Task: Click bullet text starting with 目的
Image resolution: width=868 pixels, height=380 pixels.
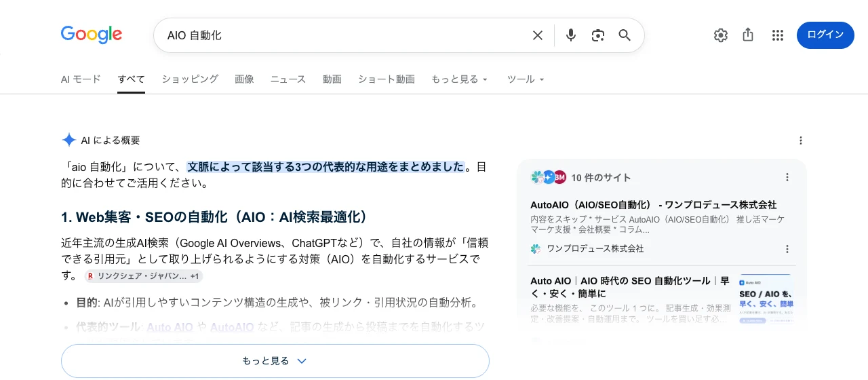Action: pyautogui.click(x=277, y=303)
